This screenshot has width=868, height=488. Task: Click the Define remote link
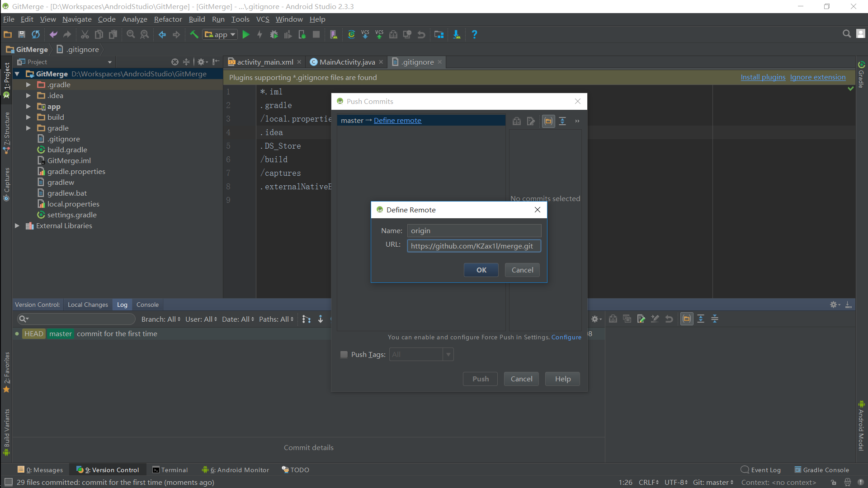[x=397, y=120]
